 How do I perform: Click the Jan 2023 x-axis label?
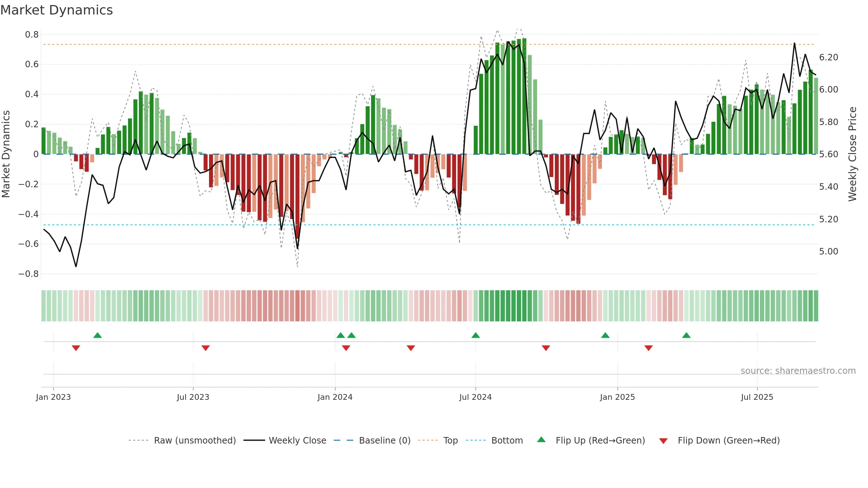click(x=54, y=397)
